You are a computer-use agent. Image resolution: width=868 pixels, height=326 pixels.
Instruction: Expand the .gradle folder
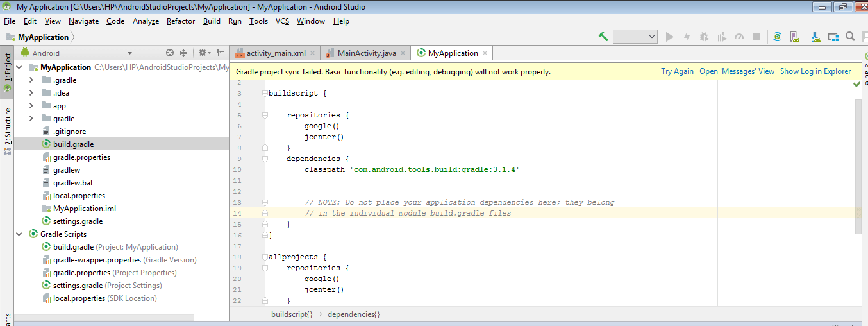pos(31,80)
